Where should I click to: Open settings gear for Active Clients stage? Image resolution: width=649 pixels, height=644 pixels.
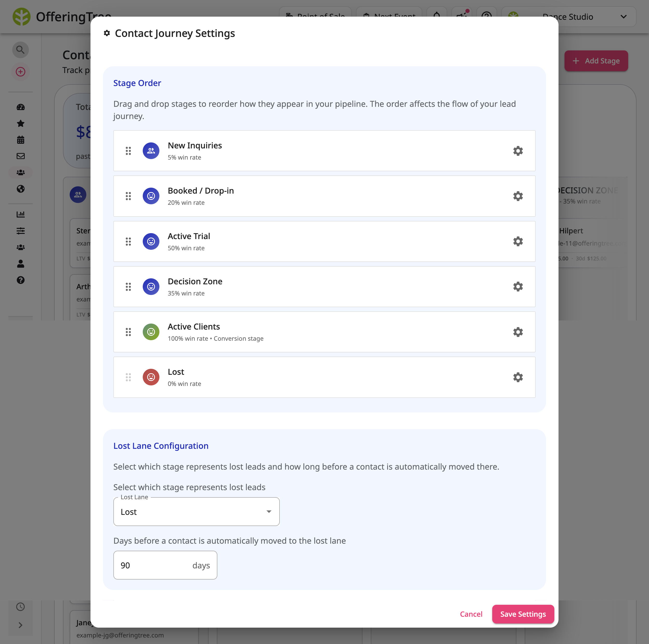pyautogui.click(x=518, y=332)
